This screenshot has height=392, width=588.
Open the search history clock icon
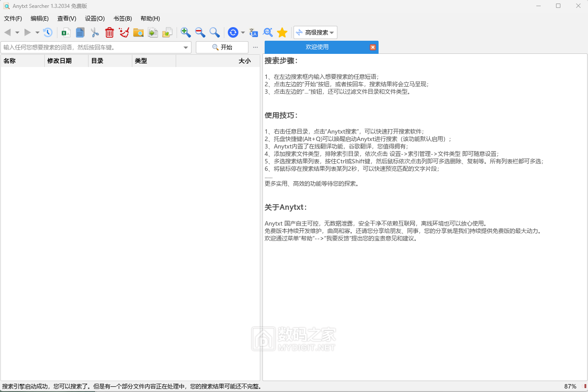coord(47,32)
